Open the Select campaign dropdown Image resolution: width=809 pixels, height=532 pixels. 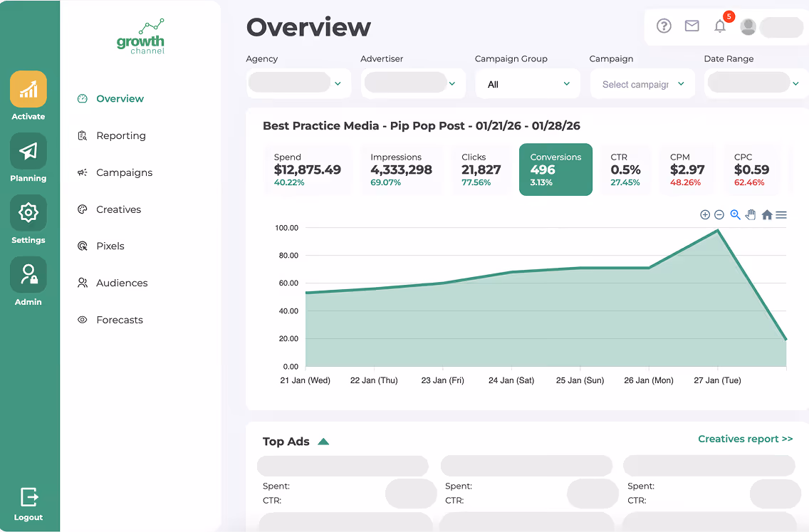point(642,83)
